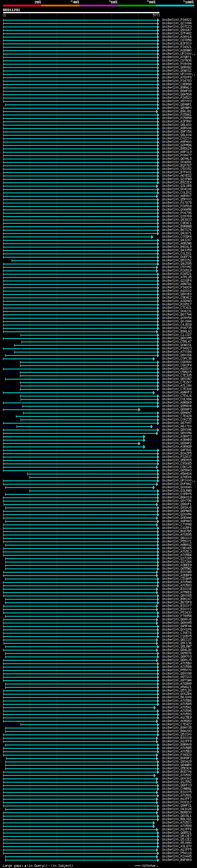Select hit UniRef100_P34921
Image resolution: width=197 pixels, height=868 pixels.
click(x=176, y=47)
